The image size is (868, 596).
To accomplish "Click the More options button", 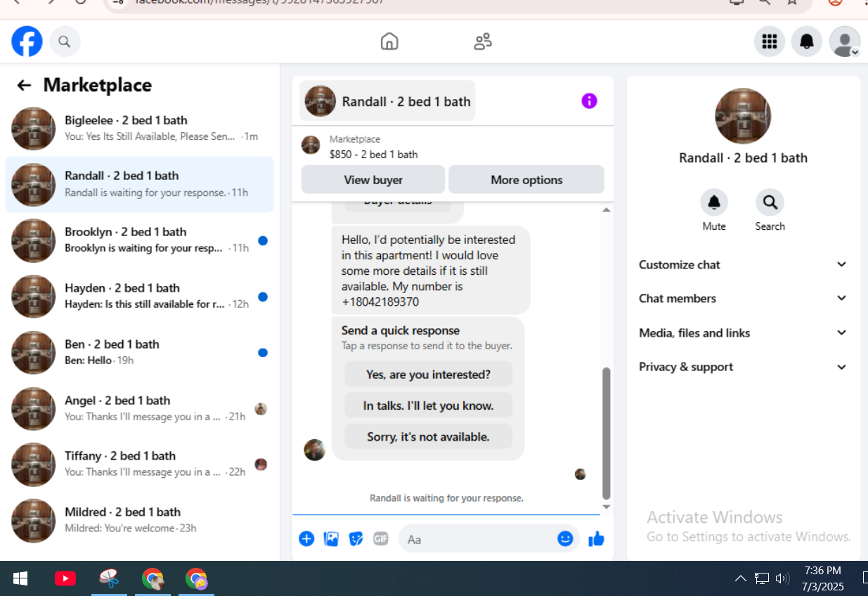I will 526,180.
